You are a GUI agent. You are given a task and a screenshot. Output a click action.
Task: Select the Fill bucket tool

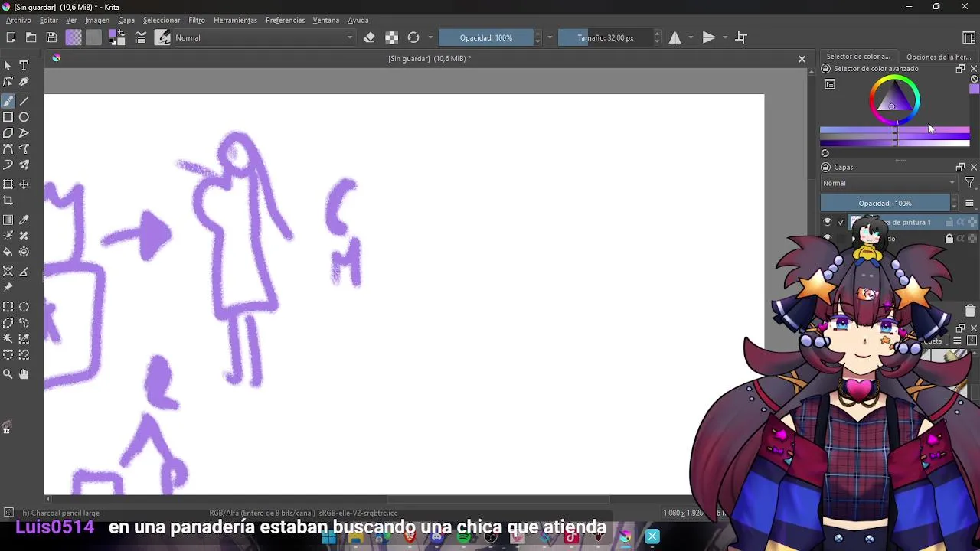(8, 252)
